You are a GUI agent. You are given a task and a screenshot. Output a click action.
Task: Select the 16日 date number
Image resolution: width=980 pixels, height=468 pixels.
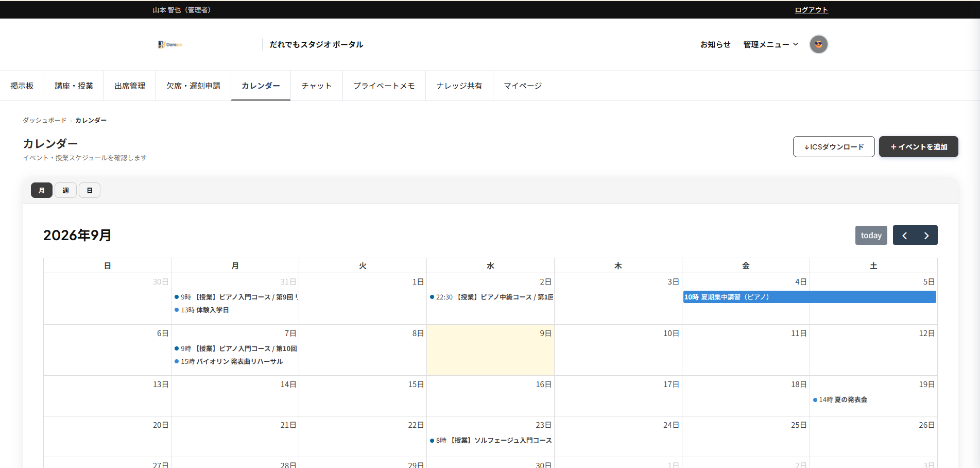coord(543,385)
